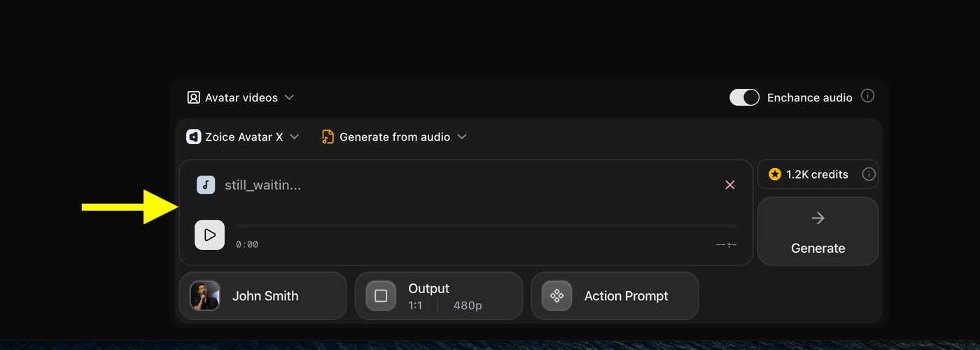The width and height of the screenshot is (980, 350).
Task: Click the square Output aspect icon
Action: coord(381,295)
